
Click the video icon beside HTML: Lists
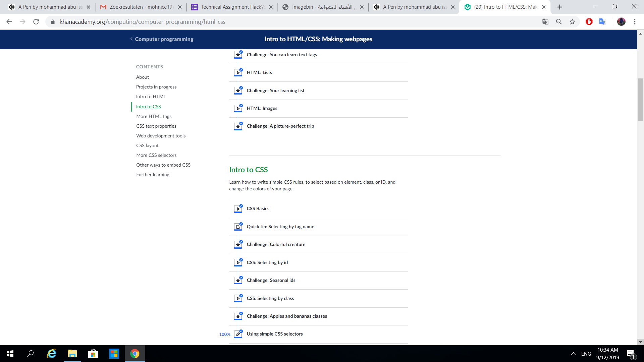[238, 72]
